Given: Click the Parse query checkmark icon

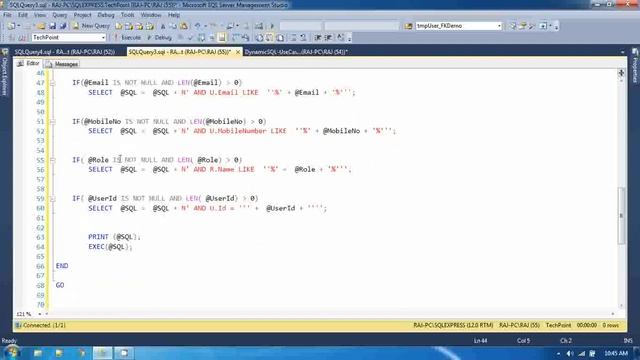Looking at the screenshot, I should click(191, 38).
